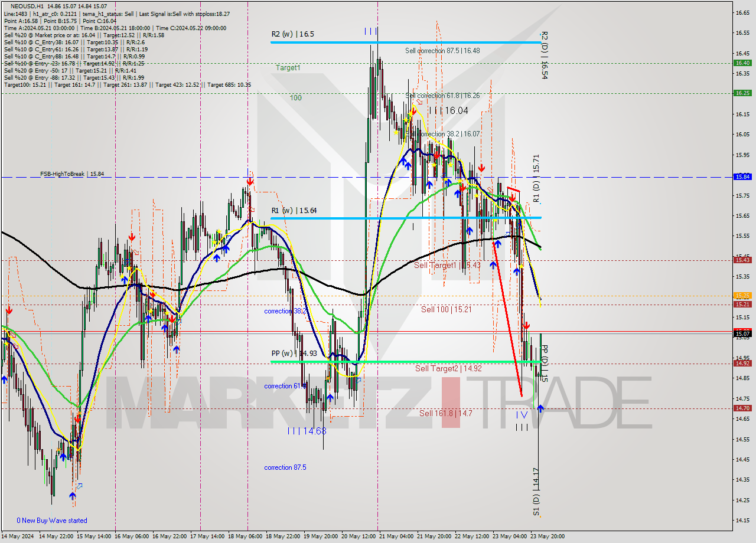The height and width of the screenshot is (543, 756).
Task: Click the '16 May 22:00' time label
Action: (171, 537)
